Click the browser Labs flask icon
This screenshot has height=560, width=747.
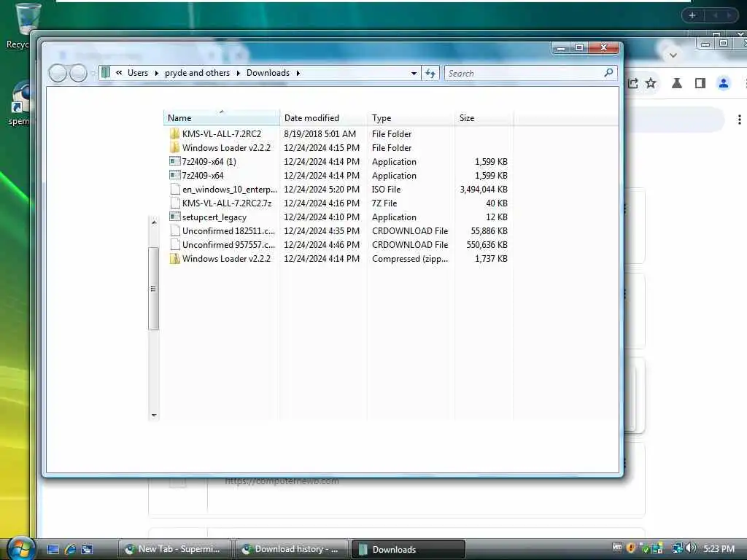676,83
